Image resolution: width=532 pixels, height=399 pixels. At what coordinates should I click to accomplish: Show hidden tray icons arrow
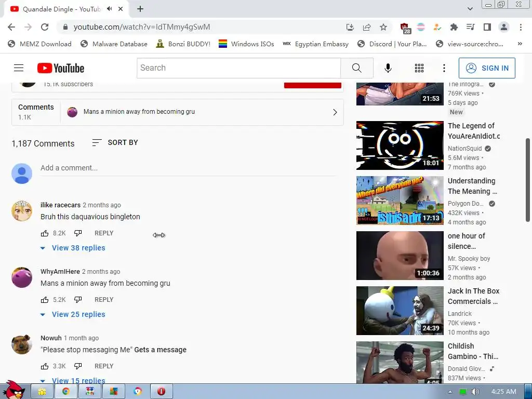click(x=450, y=392)
